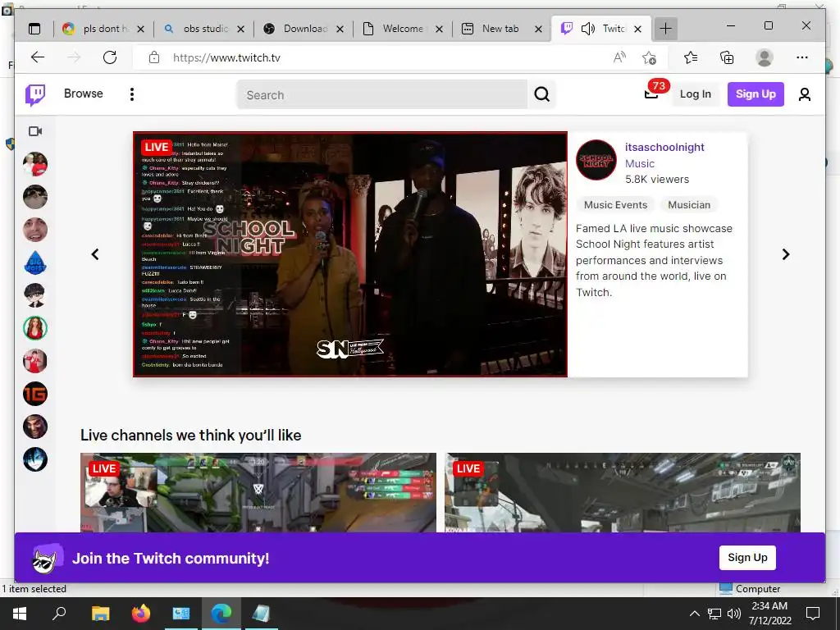Screen dimensions: 840x630
Task: Open the browser Settings and more menu
Action: (802, 57)
